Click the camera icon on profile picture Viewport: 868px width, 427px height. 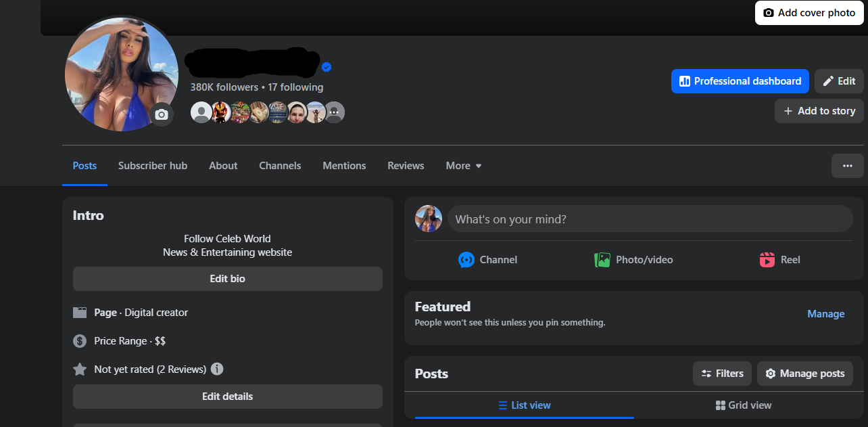point(161,115)
